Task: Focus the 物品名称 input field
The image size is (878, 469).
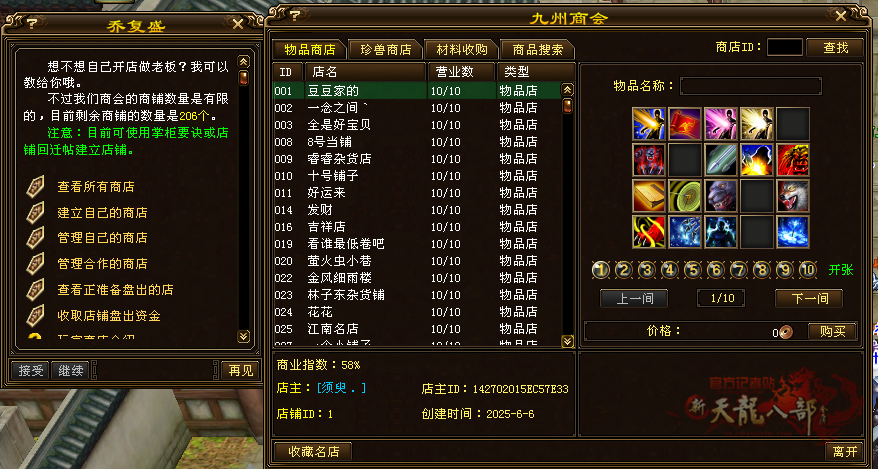Action: (x=751, y=86)
